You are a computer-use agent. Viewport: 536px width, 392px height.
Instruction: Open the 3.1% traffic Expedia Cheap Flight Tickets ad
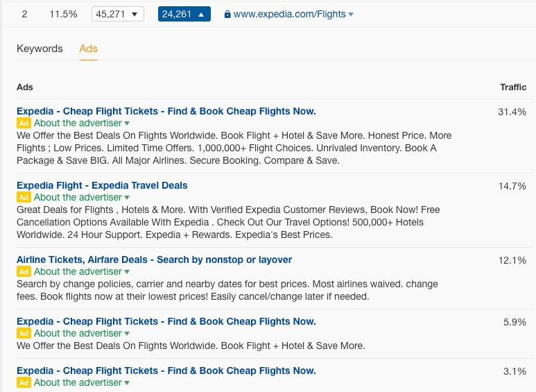click(166, 370)
